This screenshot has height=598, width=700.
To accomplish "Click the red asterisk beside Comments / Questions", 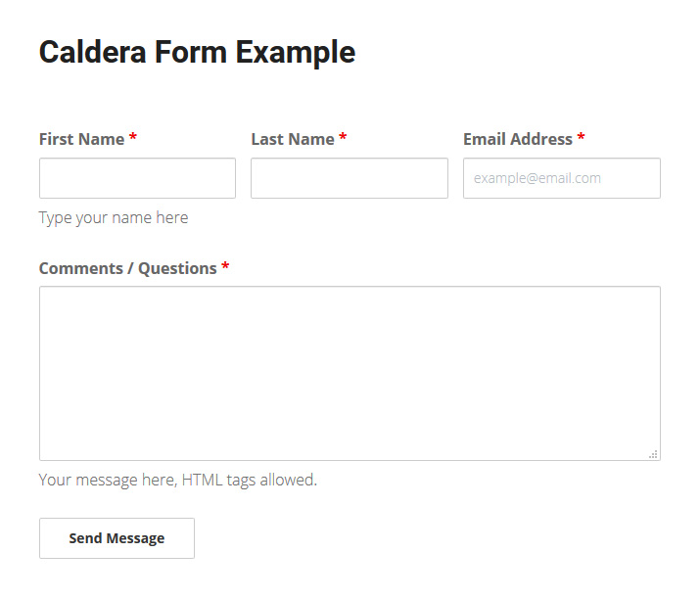I will 225,267.
